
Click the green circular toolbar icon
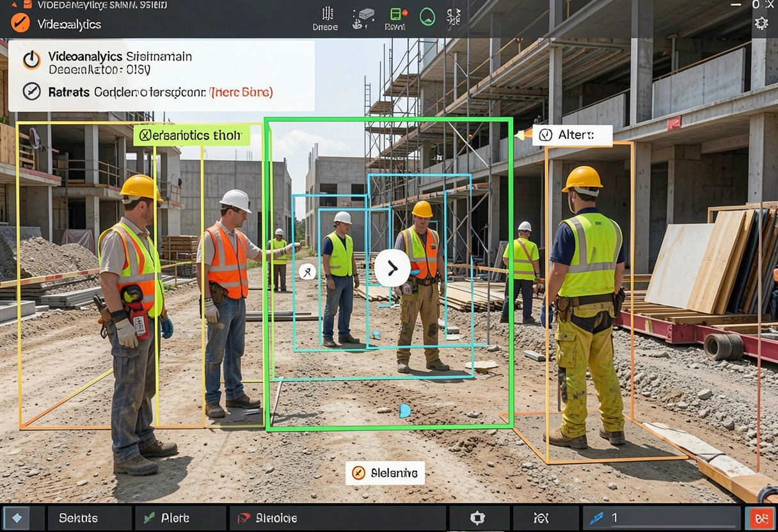coord(427,17)
